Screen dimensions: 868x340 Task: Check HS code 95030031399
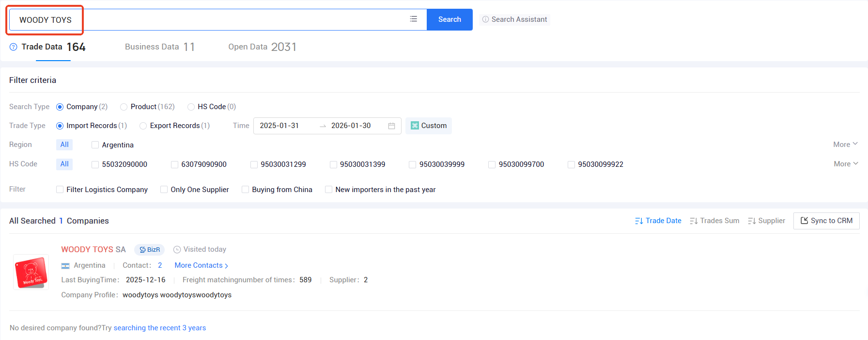[x=333, y=164]
